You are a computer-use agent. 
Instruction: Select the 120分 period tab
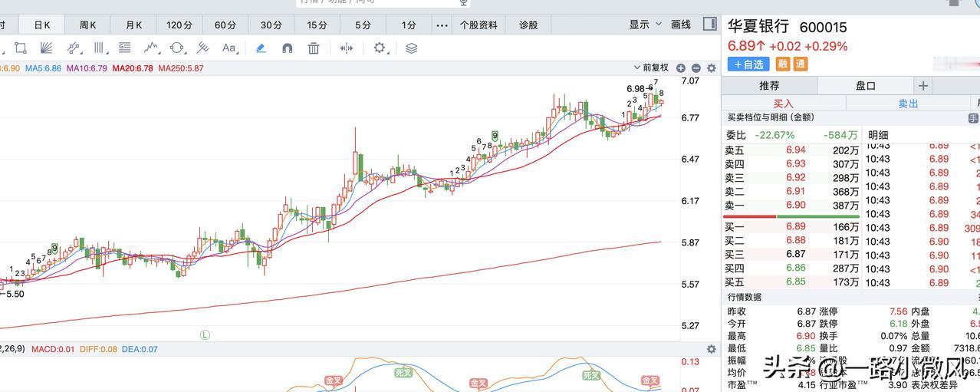click(x=179, y=25)
